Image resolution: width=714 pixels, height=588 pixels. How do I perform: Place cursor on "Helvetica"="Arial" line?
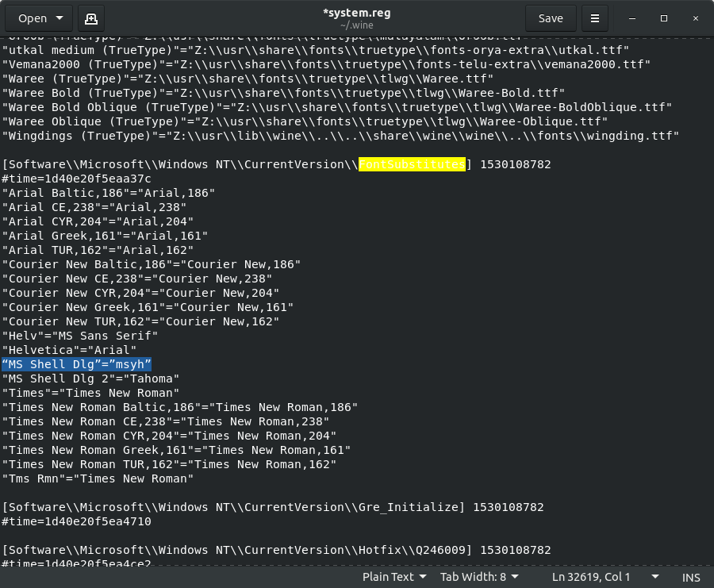pos(69,350)
